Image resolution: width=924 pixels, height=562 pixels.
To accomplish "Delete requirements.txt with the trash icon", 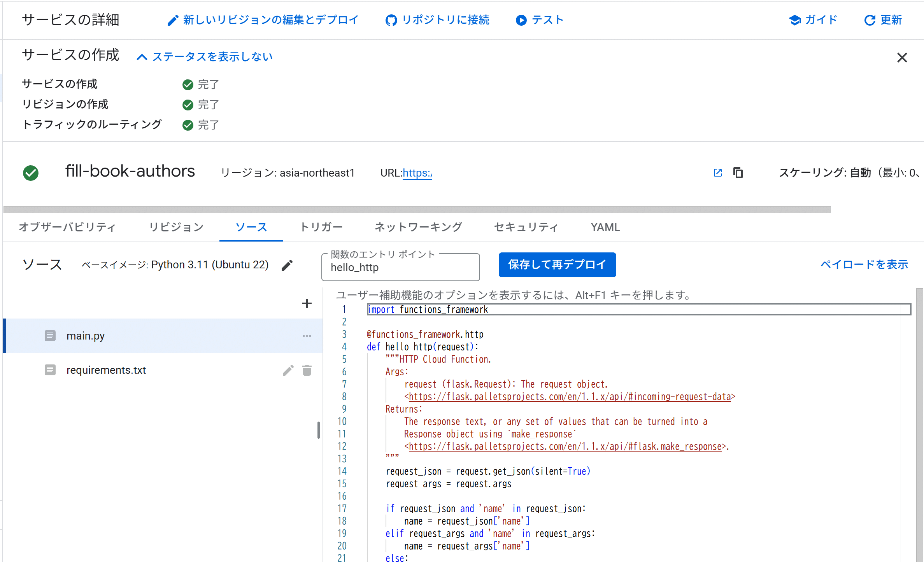I will click(307, 370).
